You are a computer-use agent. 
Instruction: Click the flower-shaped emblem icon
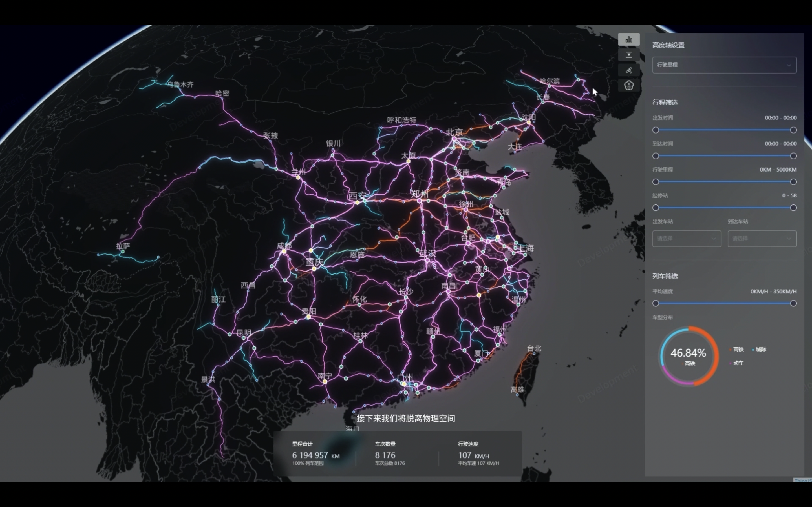pyautogui.click(x=629, y=85)
